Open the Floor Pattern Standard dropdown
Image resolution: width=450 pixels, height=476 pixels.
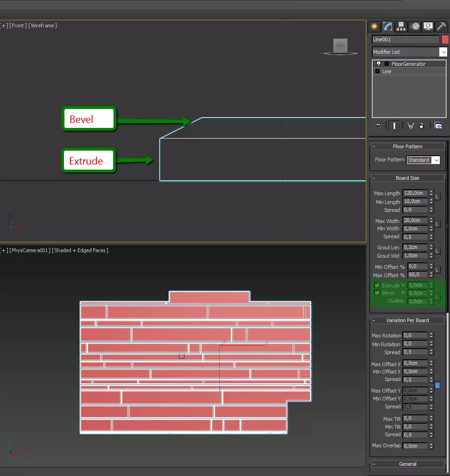[x=437, y=160]
